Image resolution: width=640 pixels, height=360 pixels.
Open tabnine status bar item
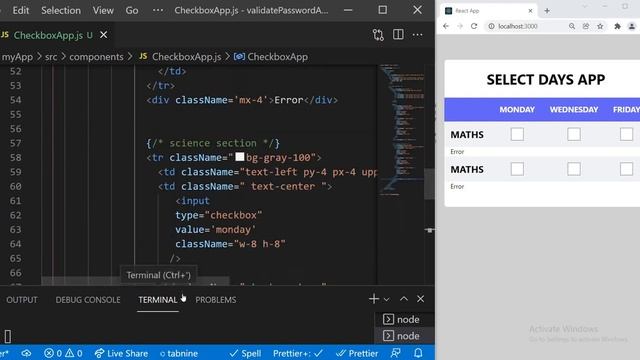(x=179, y=353)
